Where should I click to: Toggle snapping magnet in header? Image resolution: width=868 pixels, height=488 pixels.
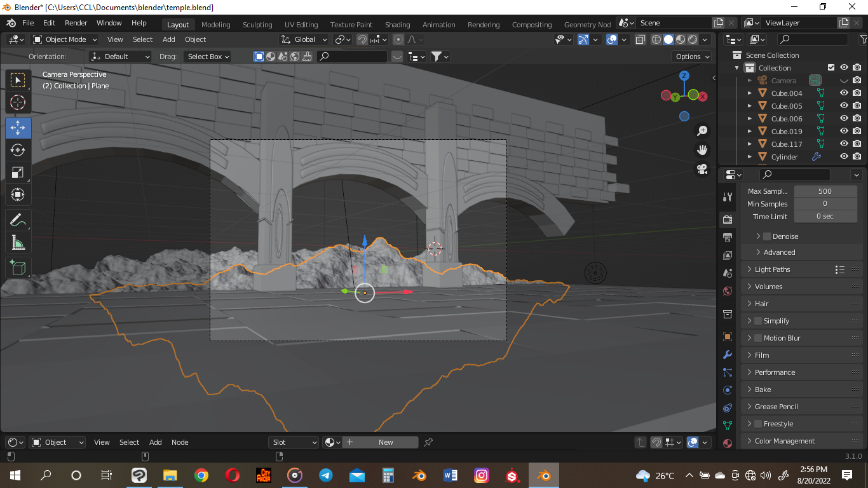tap(362, 39)
